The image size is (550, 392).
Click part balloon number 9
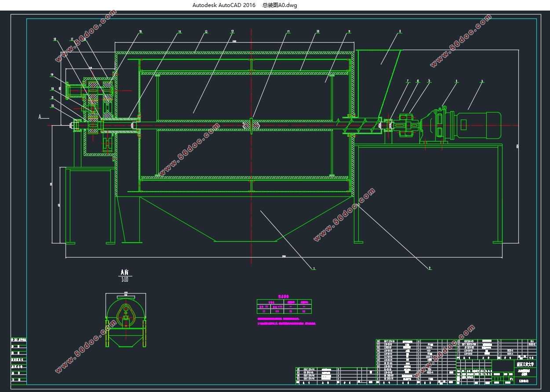[x=349, y=32]
